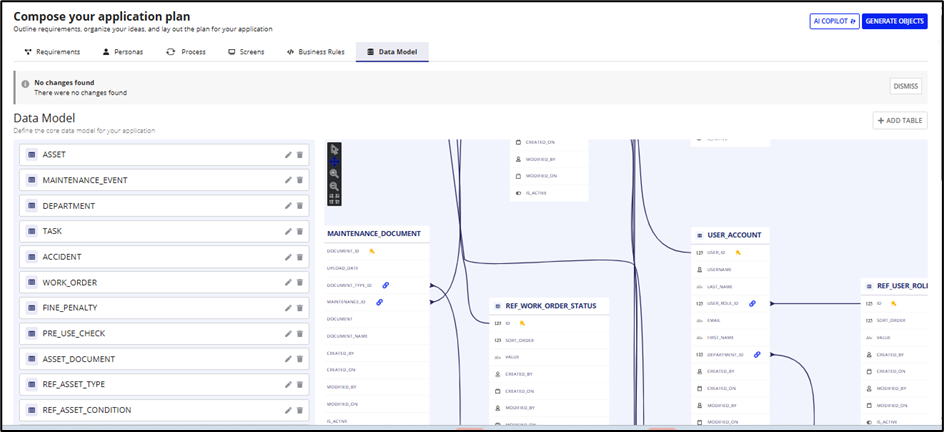Edit the WORK_ORDER table

pos(288,282)
